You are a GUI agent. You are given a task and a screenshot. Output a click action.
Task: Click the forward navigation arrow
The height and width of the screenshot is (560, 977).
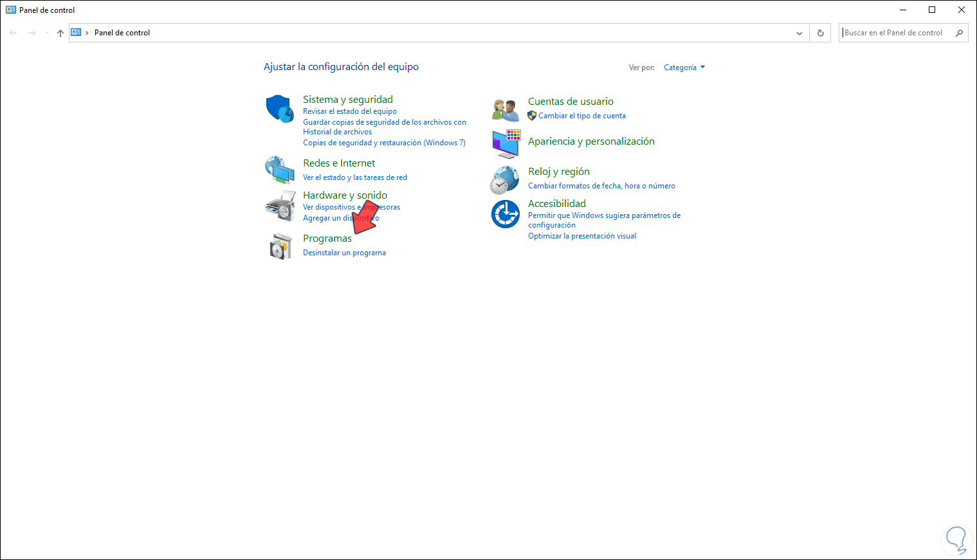pyautogui.click(x=32, y=33)
